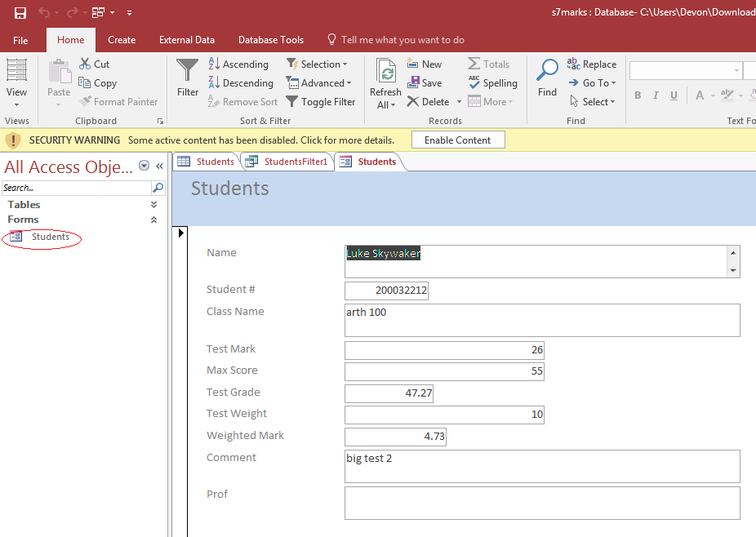Run the Spelling check

[x=492, y=83]
